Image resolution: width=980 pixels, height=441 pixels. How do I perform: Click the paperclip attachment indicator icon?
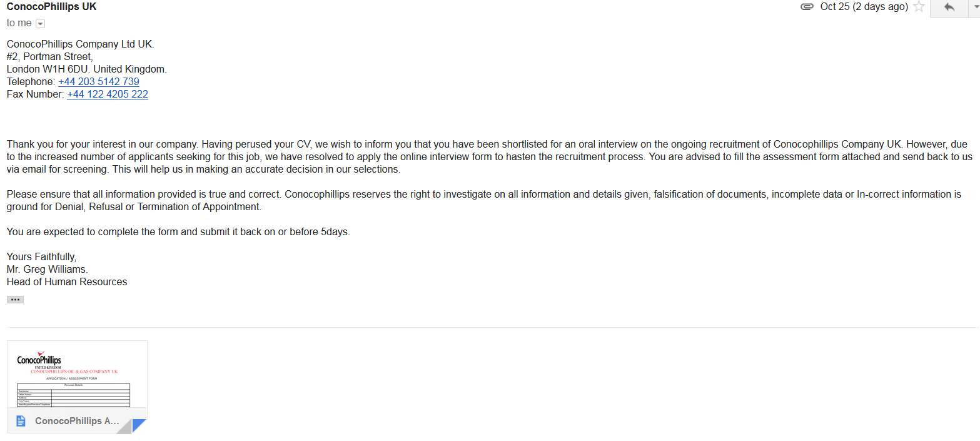(x=807, y=7)
